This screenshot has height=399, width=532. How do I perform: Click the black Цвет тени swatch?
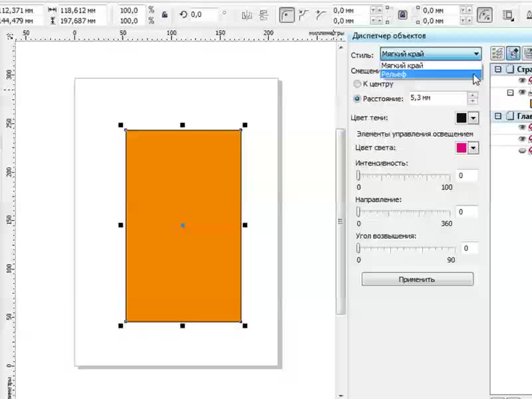coord(462,118)
